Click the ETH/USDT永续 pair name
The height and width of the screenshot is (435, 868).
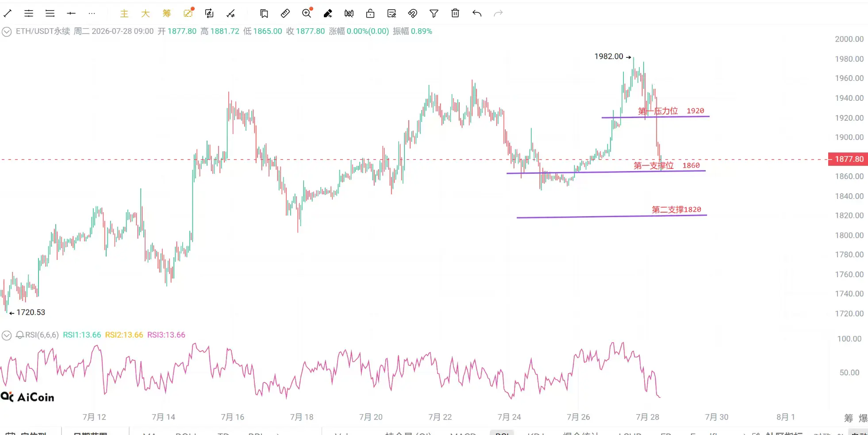click(43, 31)
